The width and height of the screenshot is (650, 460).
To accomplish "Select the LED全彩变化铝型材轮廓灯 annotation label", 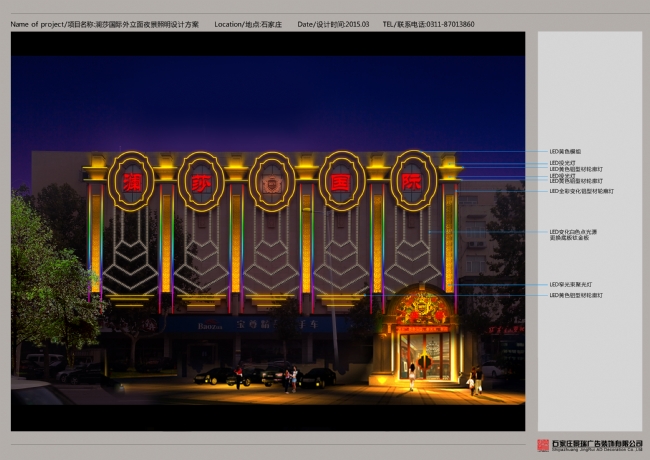I will pyautogui.click(x=582, y=191).
